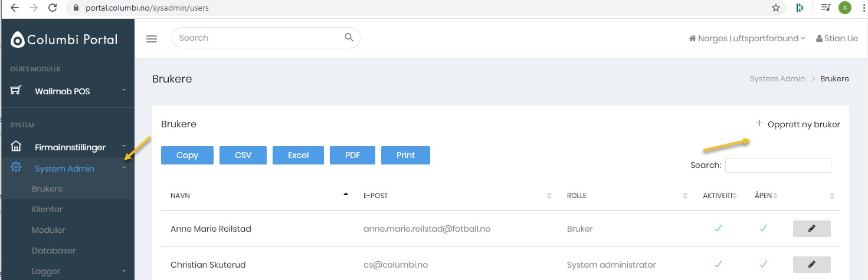Click Stian Lie user account

837,38
